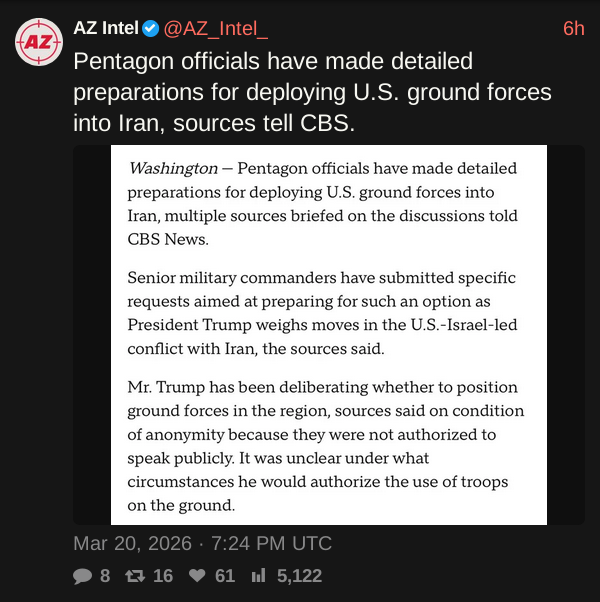Viewport: 600px width, 602px height.
Task: Click the AZ Intel display name
Action: tap(105, 28)
